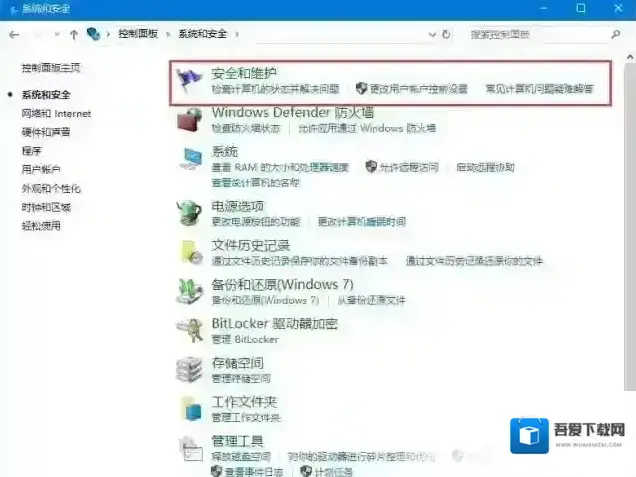
Task: Click the 工作文件夹 icon
Action: [x=191, y=408]
